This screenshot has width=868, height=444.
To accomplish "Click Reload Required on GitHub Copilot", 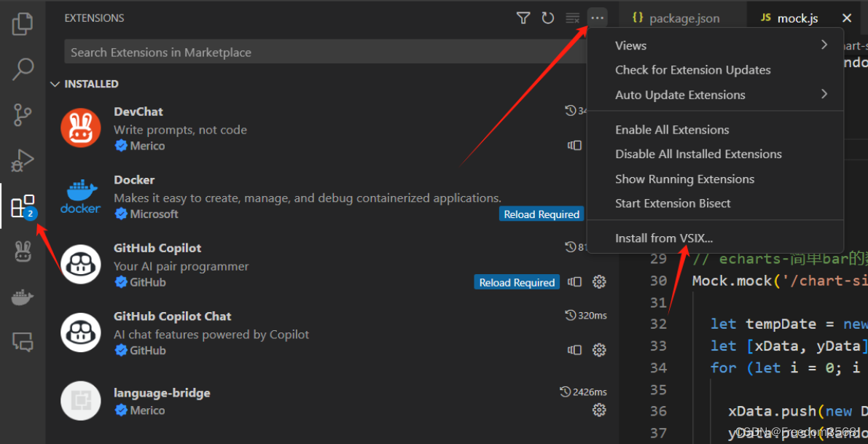I will (517, 282).
